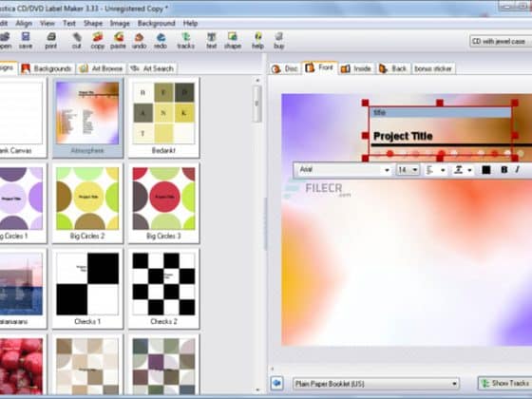Select the Big Circles 2 design
This screenshot has height=399, width=532.
[x=87, y=203]
